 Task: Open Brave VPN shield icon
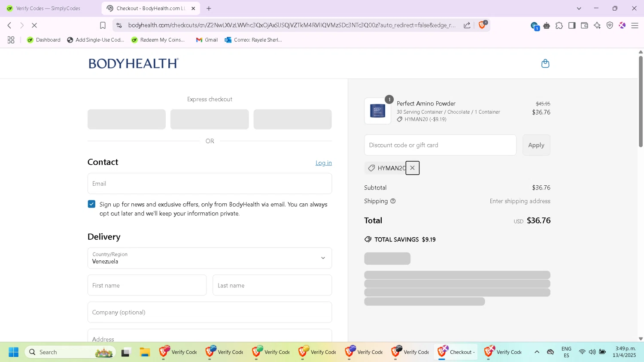pyautogui.click(x=610, y=26)
